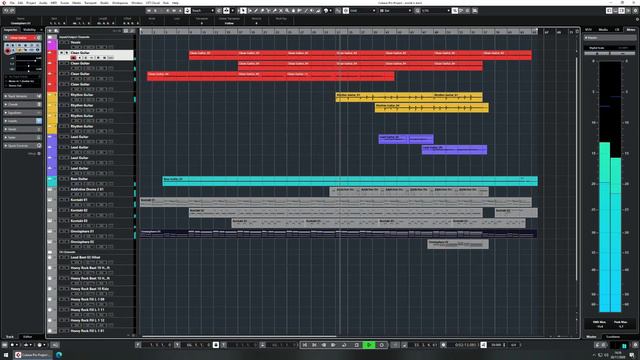Click the Rewind transport button

tap(324, 345)
